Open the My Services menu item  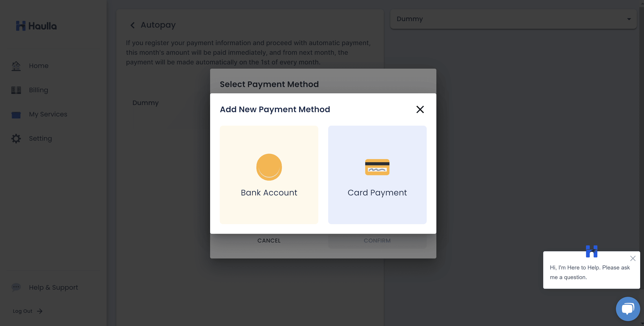tap(48, 114)
